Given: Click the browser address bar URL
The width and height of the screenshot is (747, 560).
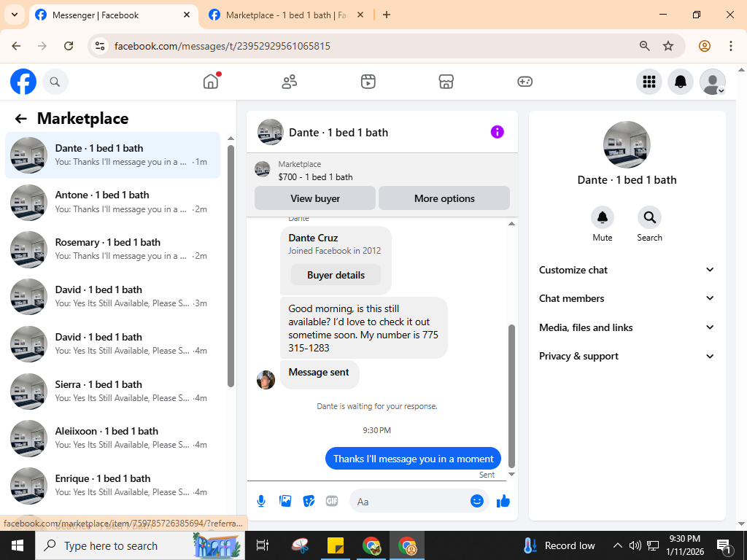Looking at the screenshot, I should tap(222, 46).
